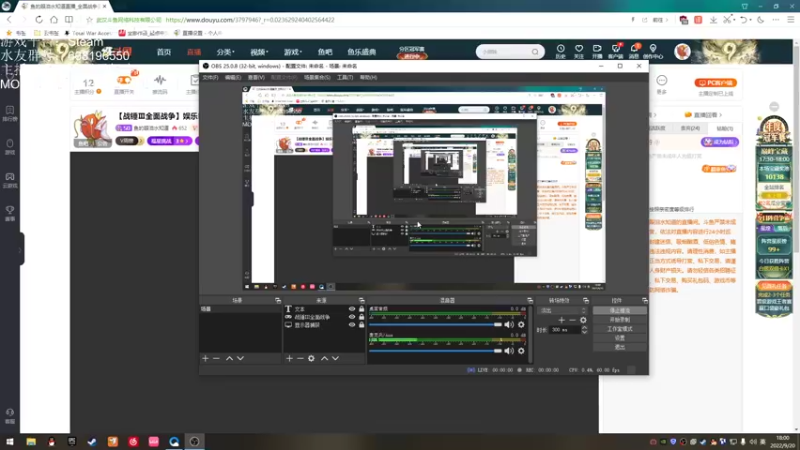This screenshot has width=800, height=450.
Task: Move scene up in OBS Scenes panel
Action: (230, 359)
